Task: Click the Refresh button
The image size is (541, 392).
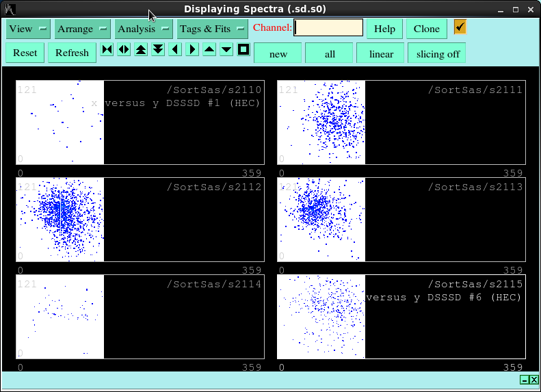Action: click(x=72, y=53)
